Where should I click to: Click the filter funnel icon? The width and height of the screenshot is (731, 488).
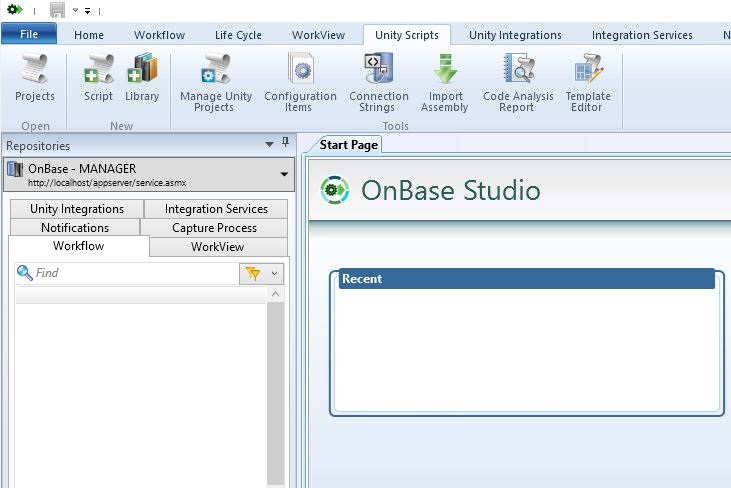coord(253,273)
